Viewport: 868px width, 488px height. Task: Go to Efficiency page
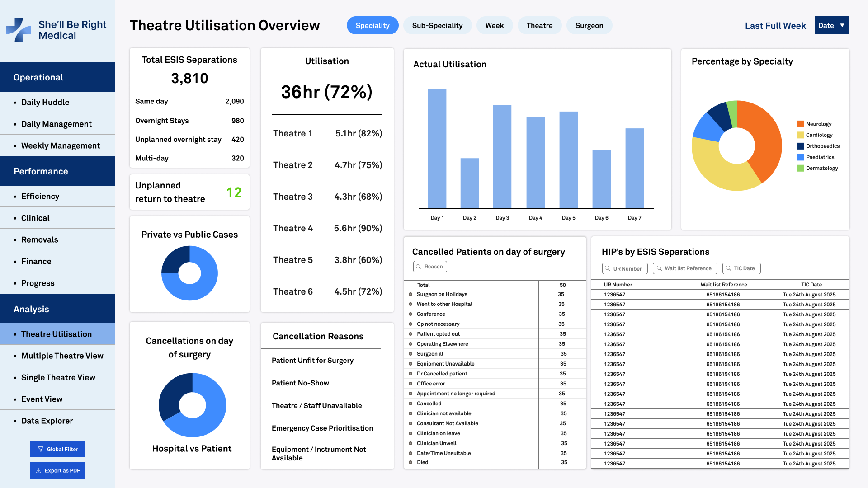pyautogui.click(x=57, y=196)
